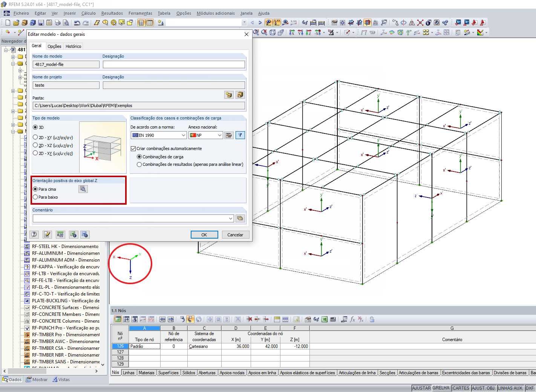Click the comment library icon
This screenshot has width=536, height=392.
(240, 218)
